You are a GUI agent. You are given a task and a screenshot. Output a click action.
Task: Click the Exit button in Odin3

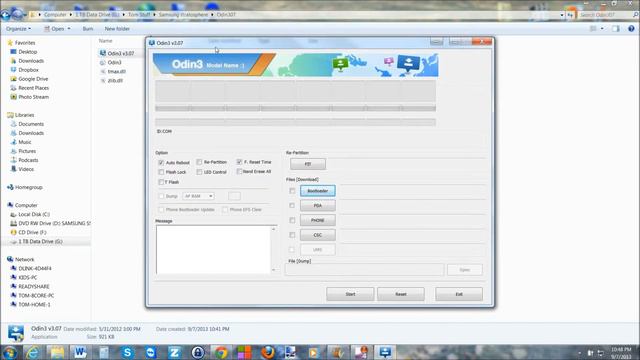coord(459,294)
